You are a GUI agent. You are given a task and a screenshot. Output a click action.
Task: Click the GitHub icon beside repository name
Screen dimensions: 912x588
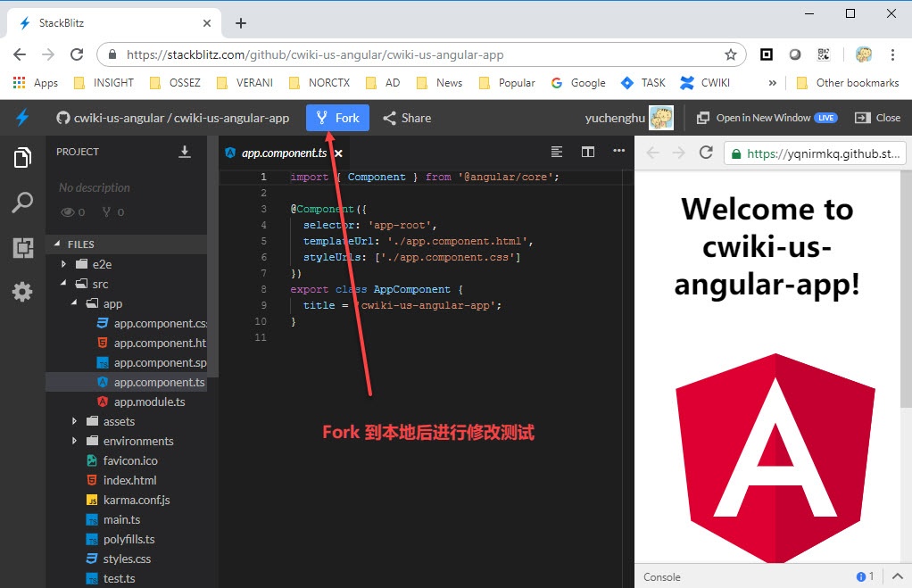[62, 118]
